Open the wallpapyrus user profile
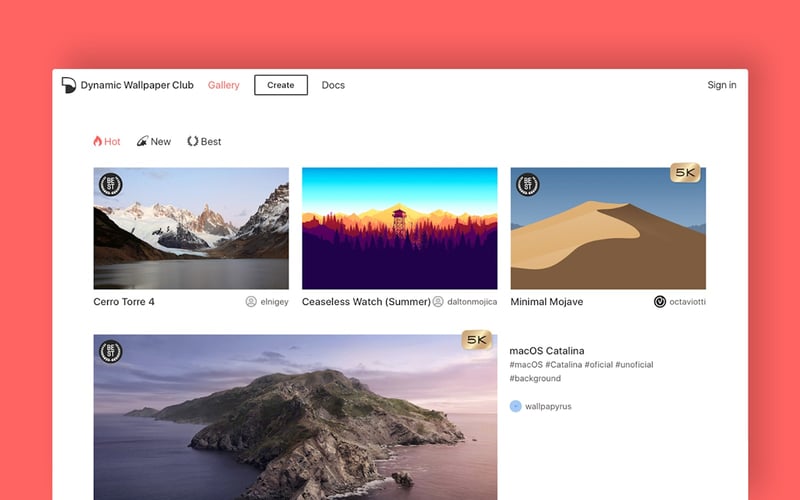The image size is (800, 500). pos(548,407)
